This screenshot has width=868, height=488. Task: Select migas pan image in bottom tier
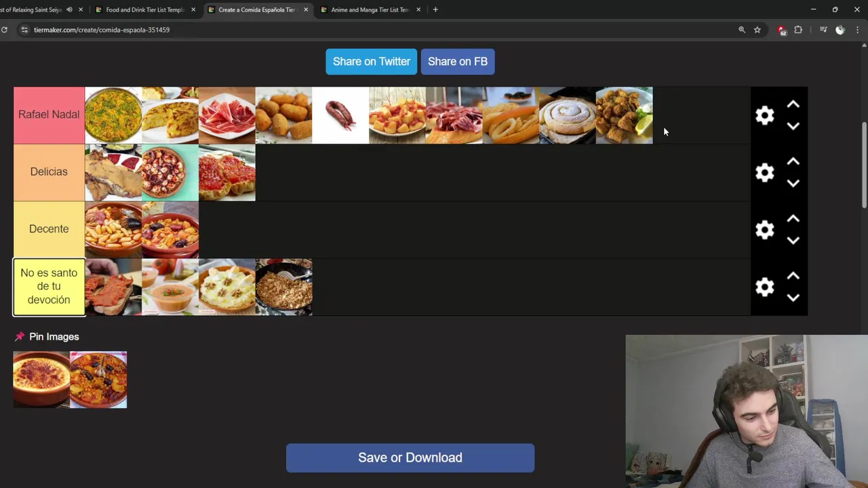tap(284, 287)
